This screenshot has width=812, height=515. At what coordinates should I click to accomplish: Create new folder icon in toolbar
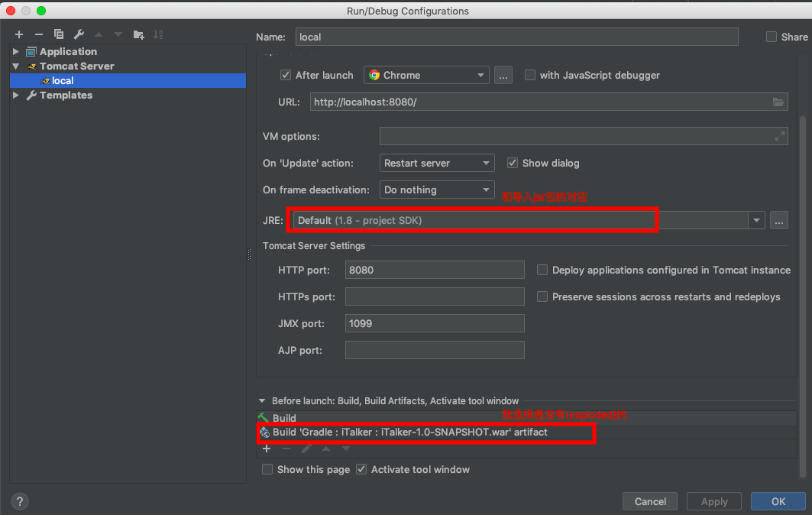pos(138,34)
